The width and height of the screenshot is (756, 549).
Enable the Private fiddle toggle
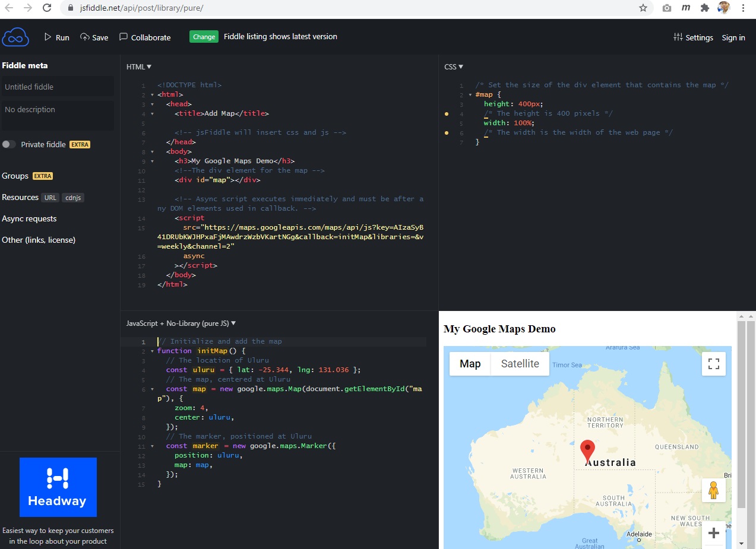[x=9, y=144]
